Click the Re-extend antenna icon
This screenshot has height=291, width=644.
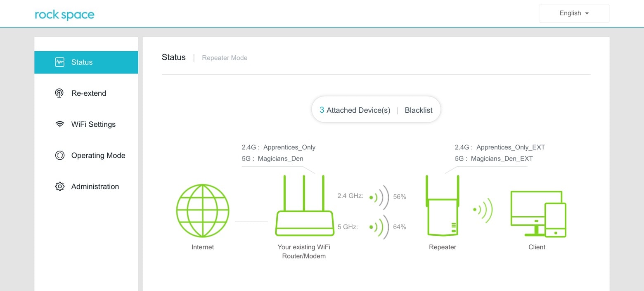59,93
